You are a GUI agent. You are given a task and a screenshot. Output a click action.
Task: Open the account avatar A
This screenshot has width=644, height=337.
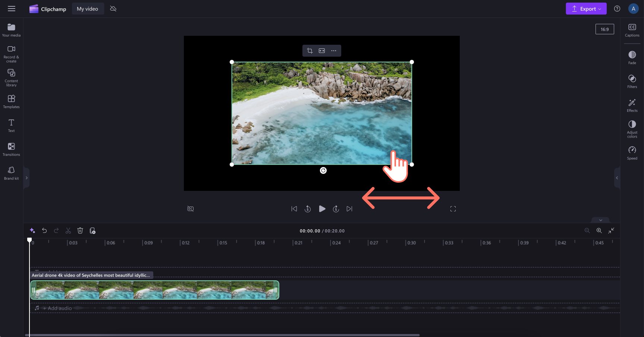point(633,9)
